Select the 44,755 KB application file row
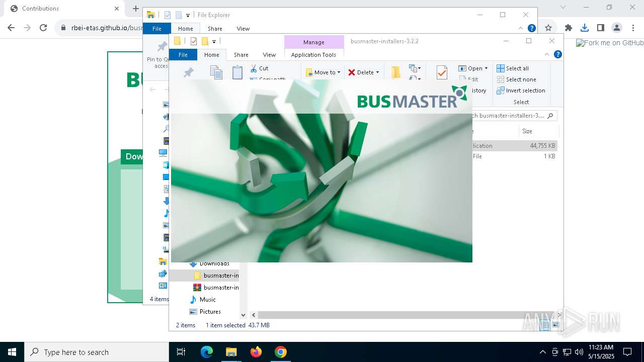644x362 pixels. click(515, 146)
